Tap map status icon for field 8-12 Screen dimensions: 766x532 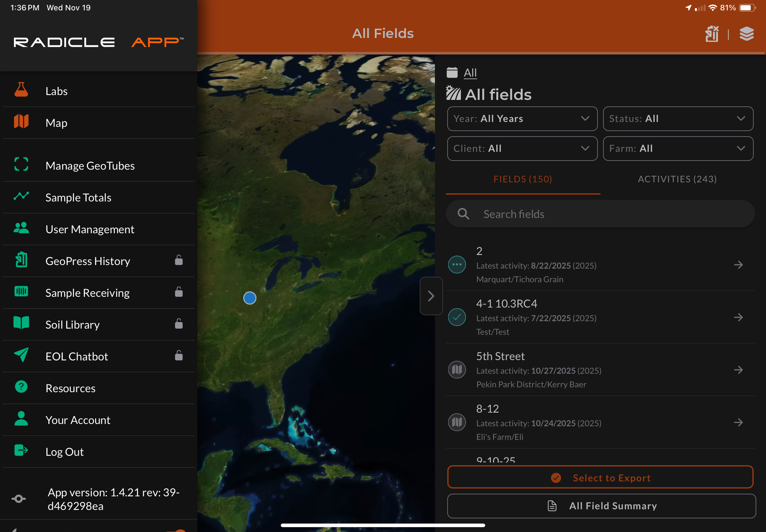(457, 422)
